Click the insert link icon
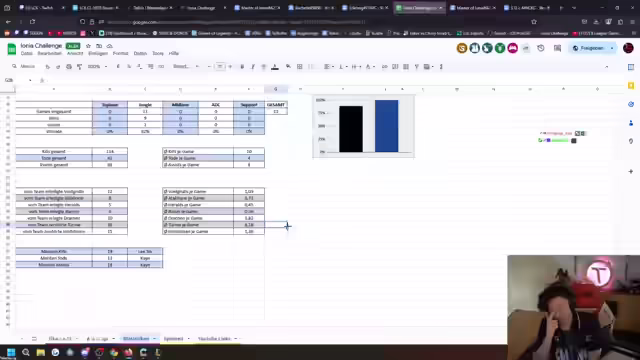 point(384,67)
